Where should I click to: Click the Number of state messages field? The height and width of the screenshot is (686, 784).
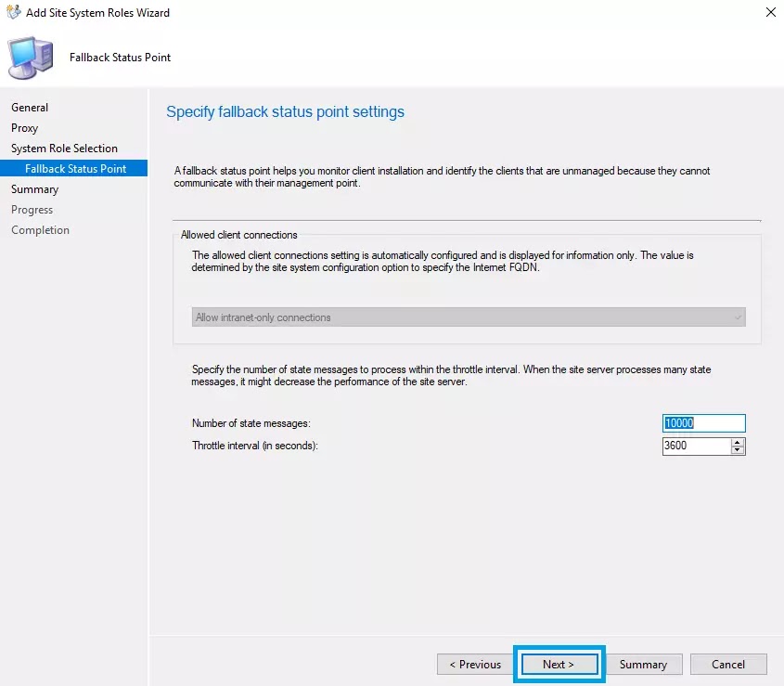703,423
